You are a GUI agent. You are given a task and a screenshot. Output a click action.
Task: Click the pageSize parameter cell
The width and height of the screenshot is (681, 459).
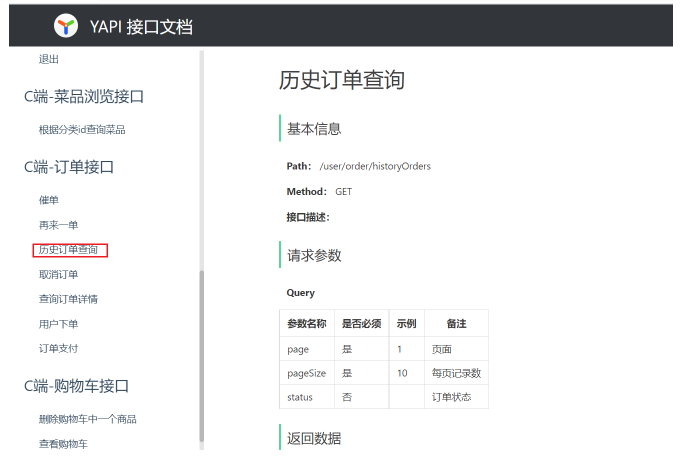click(307, 373)
